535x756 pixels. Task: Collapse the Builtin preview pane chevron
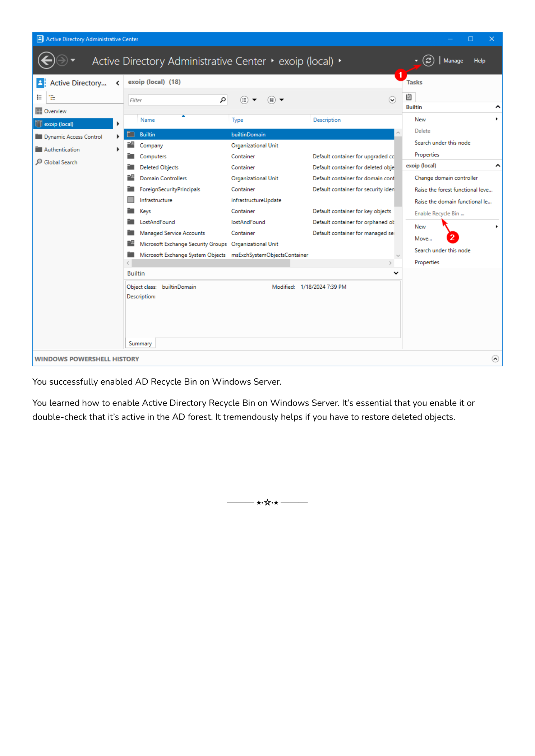tap(396, 273)
